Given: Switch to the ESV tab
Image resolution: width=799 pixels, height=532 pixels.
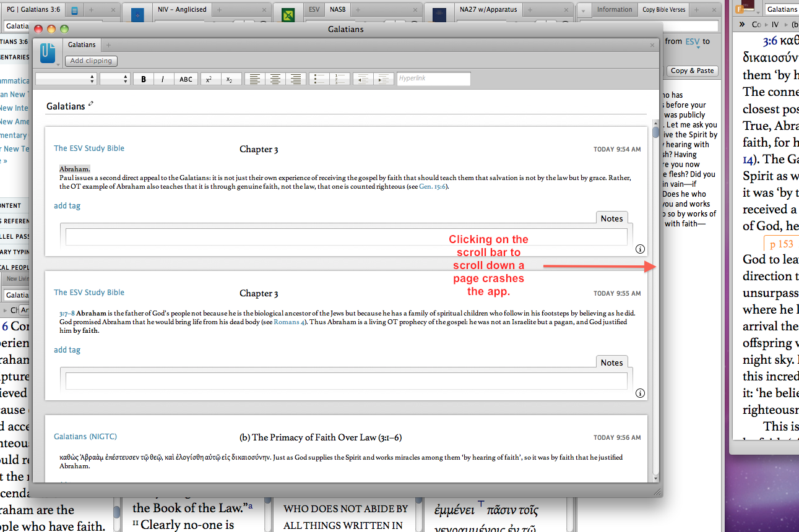Looking at the screenshot, I should (x=314, y=10).
